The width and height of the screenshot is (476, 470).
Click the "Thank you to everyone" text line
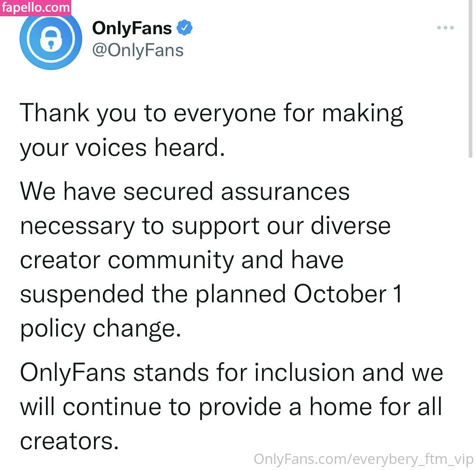coord(211,113)
